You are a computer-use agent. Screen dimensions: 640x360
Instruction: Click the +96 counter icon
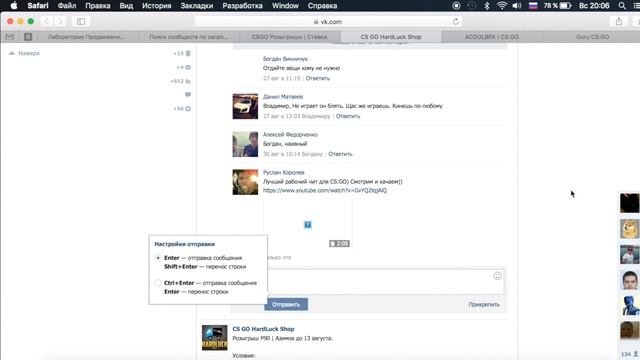188,109
